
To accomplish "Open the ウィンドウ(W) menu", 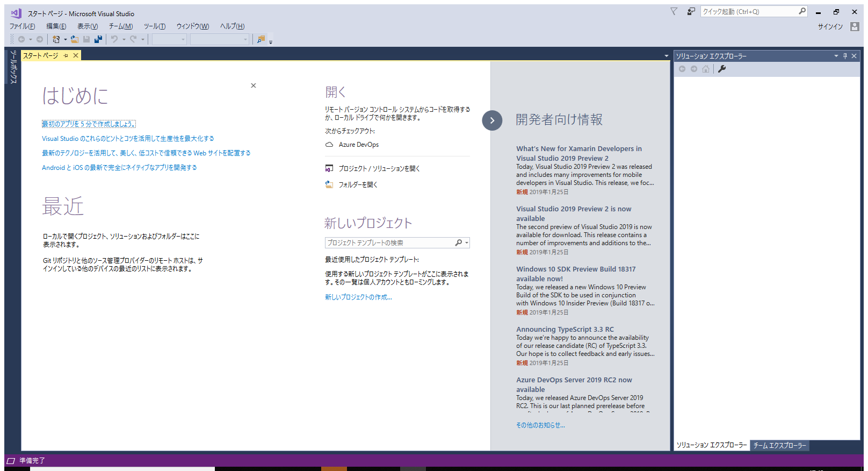I will point(193,26).
